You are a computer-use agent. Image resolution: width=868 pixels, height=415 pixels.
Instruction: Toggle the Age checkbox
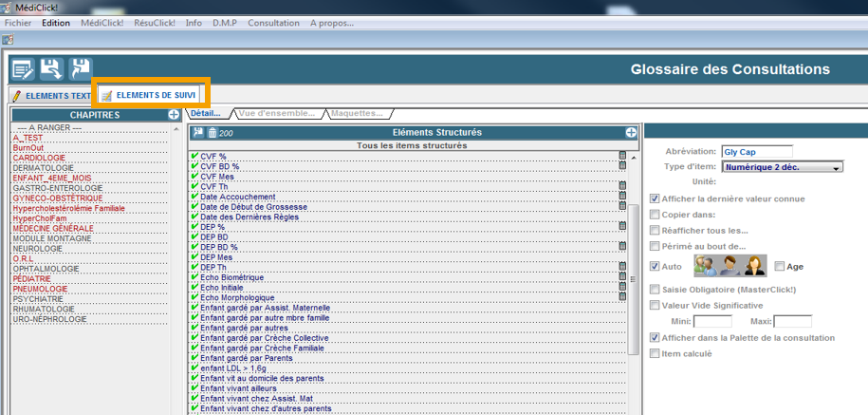pos(779,267)
